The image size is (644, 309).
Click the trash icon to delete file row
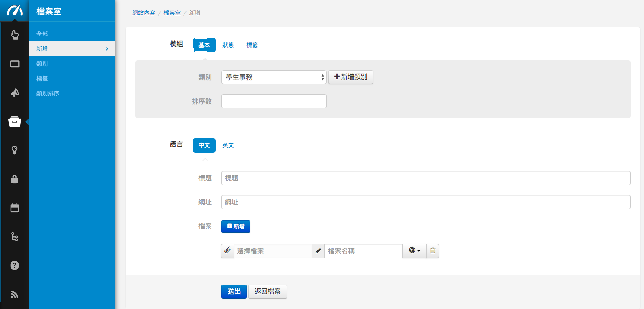(x=433, y=251)
